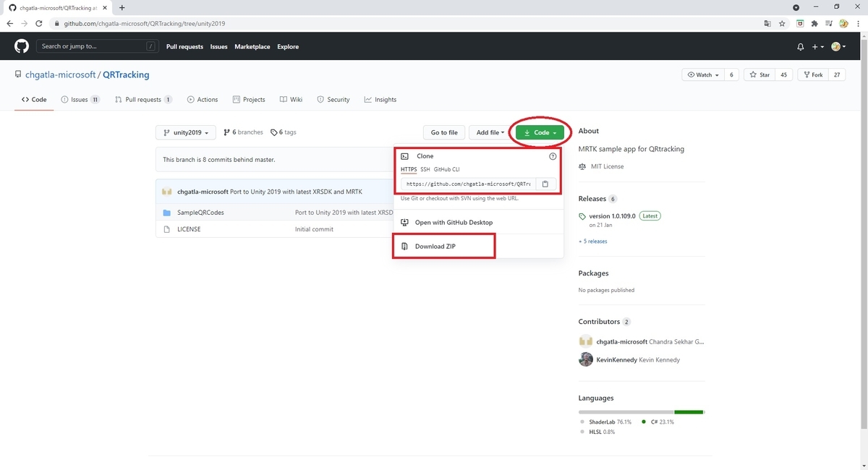Open the QRTracking repository name link

(126, 74)
